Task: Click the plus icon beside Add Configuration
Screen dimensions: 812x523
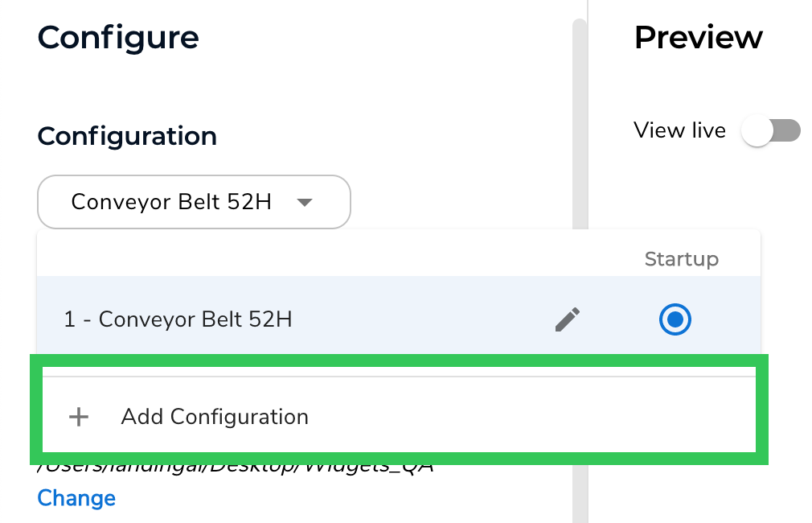Action: click(78, 417)
